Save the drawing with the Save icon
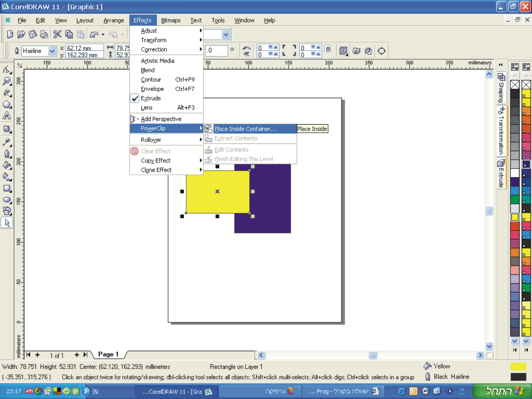This screenshot has width=532, height=399. [33, 34]
